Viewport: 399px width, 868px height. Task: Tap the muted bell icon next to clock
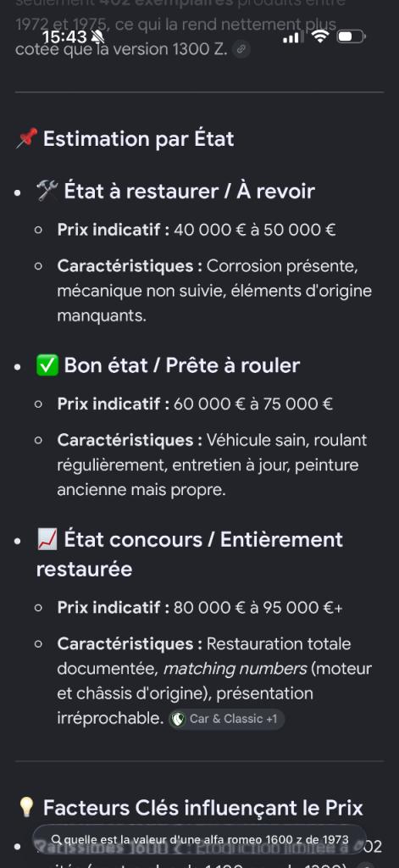pos(98,37)
